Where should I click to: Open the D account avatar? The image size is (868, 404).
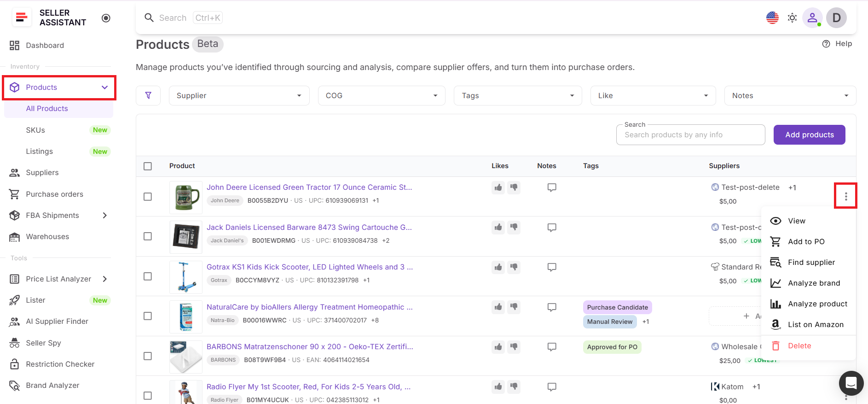(x=836, y=18)
